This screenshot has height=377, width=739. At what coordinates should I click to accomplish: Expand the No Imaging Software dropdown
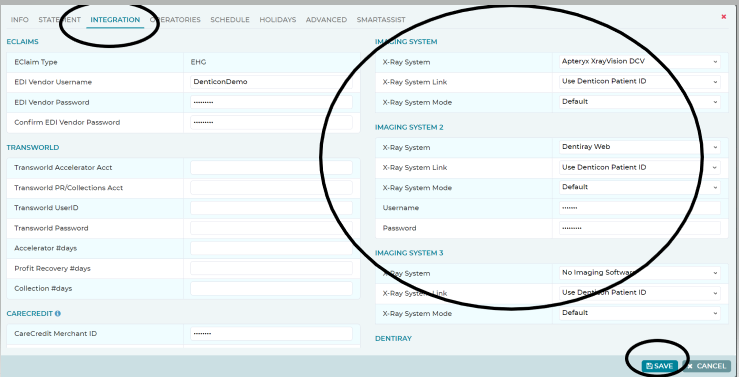tap(640, 273)
